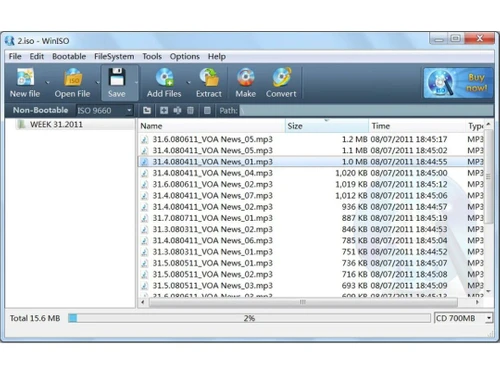Click the mp3 icon of 31.4.080411_VOA News_04.mp3
The image size is (500, 375).
click(144, 173)
